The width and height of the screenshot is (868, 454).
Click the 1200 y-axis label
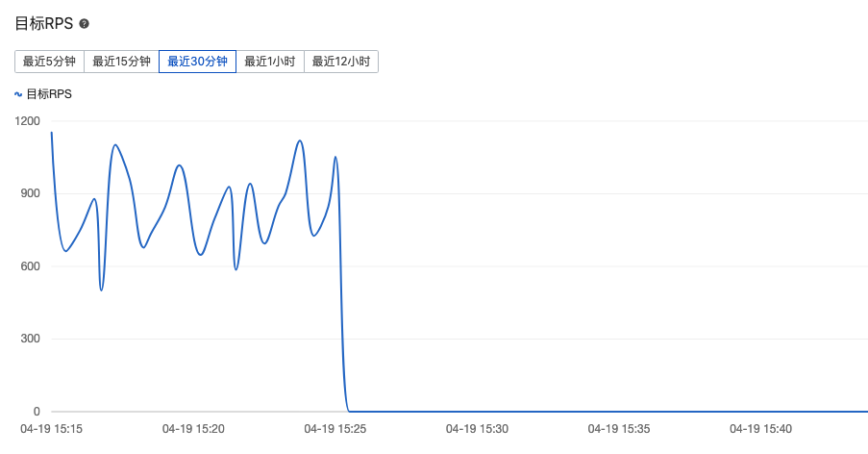pos(28,121)
